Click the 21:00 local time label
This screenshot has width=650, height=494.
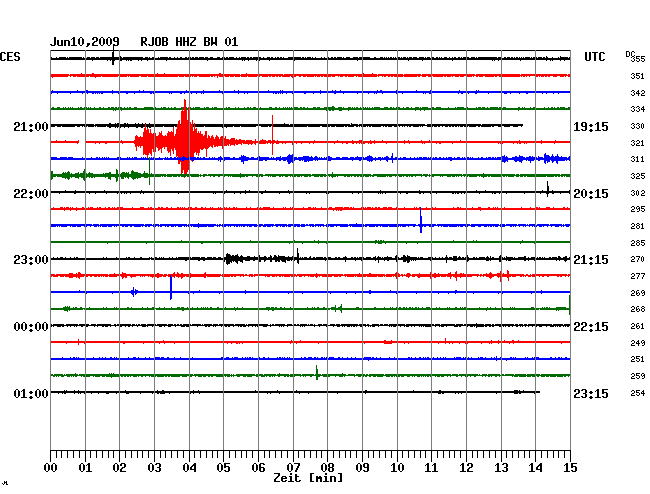31,126
